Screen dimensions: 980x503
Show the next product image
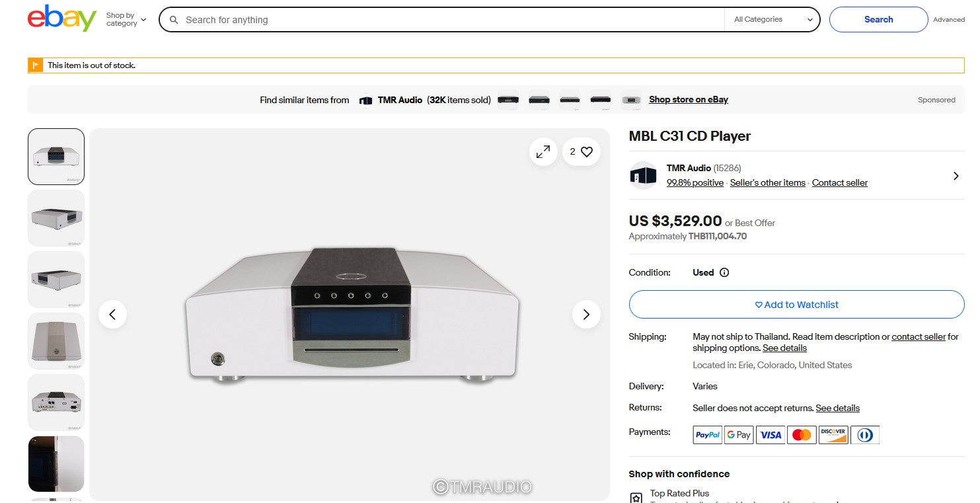click(585, 315)
